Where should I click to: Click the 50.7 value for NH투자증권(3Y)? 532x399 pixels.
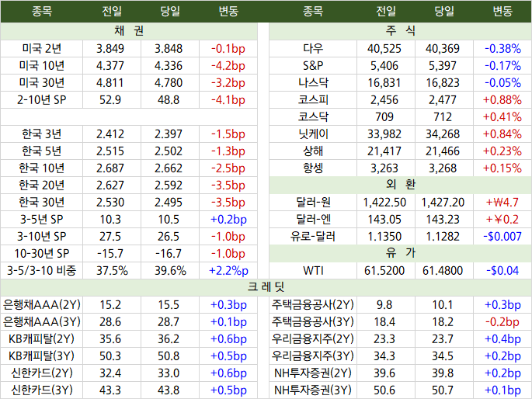pyautogui.click(x=443, y=390)
